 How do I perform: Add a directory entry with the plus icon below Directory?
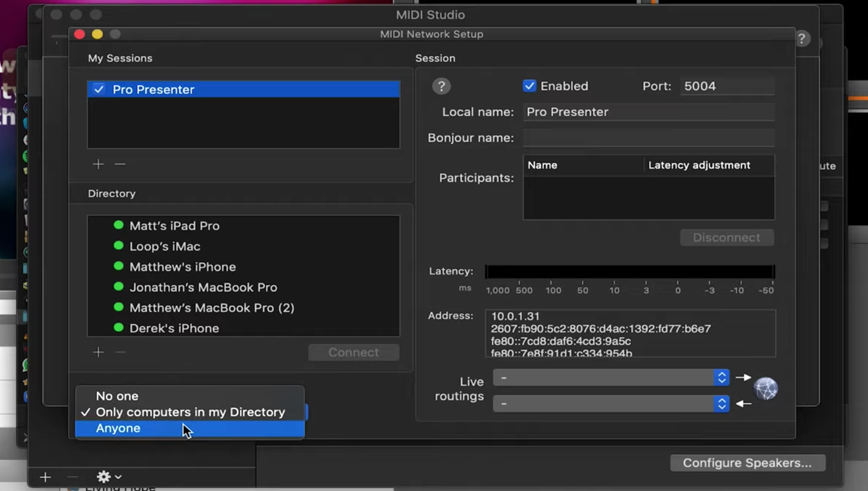98,352
